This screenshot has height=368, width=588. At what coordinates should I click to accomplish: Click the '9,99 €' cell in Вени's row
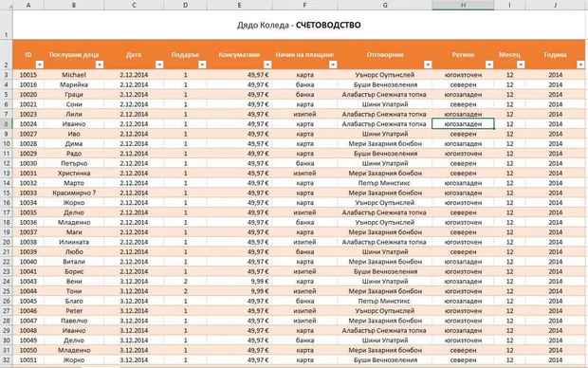click(239, 282)
